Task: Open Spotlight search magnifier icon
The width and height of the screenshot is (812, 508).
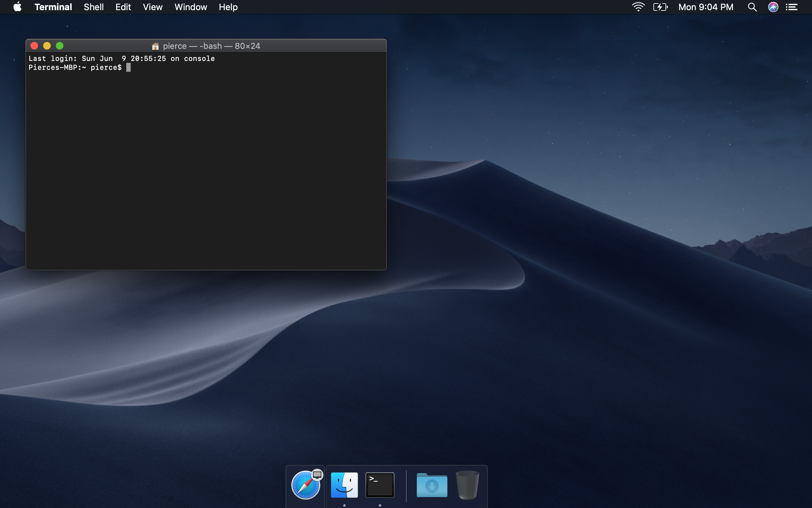Action: 752,7
